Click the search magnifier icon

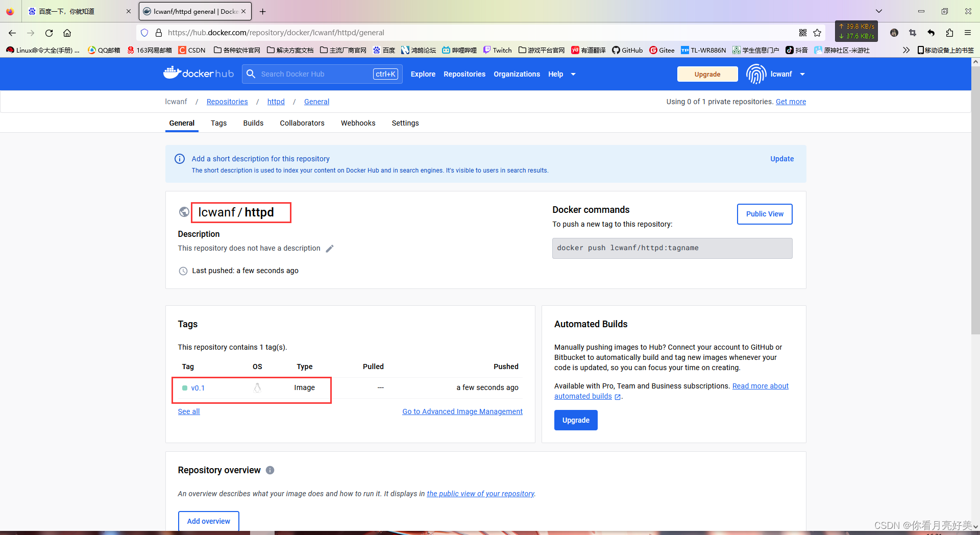click(x=251, y=74)
